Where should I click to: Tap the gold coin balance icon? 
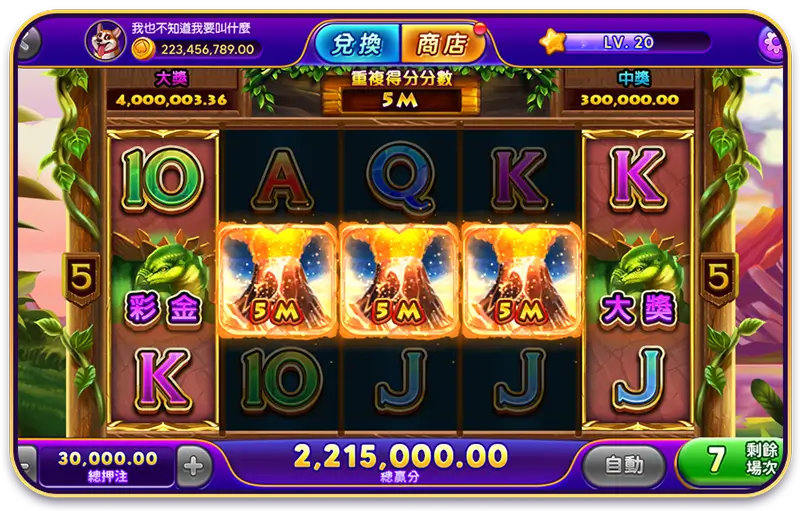pyautogui.click(x=143, y=49)
